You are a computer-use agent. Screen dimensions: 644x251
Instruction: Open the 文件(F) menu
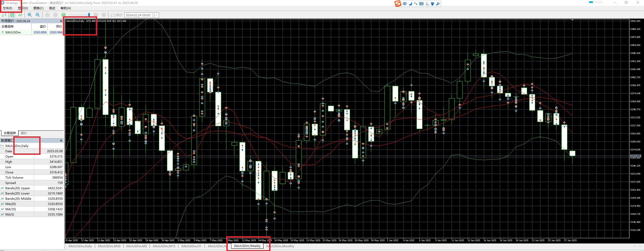pos(8,8)
